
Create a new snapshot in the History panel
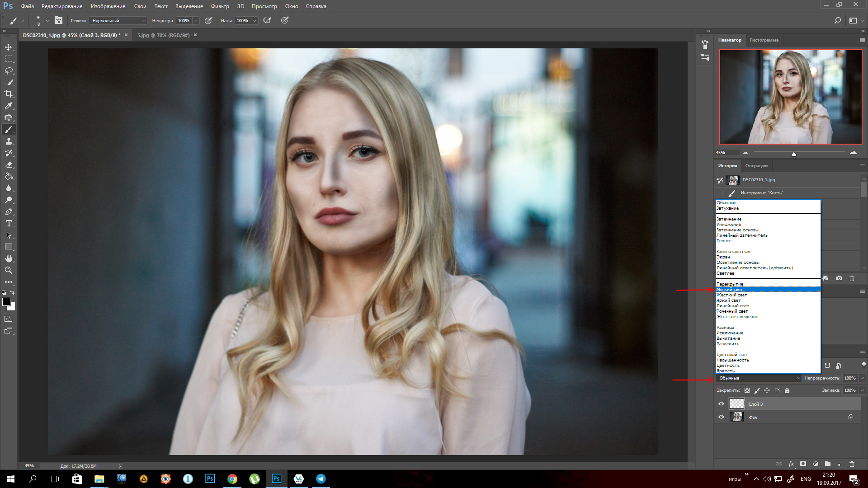pos(839,278)
